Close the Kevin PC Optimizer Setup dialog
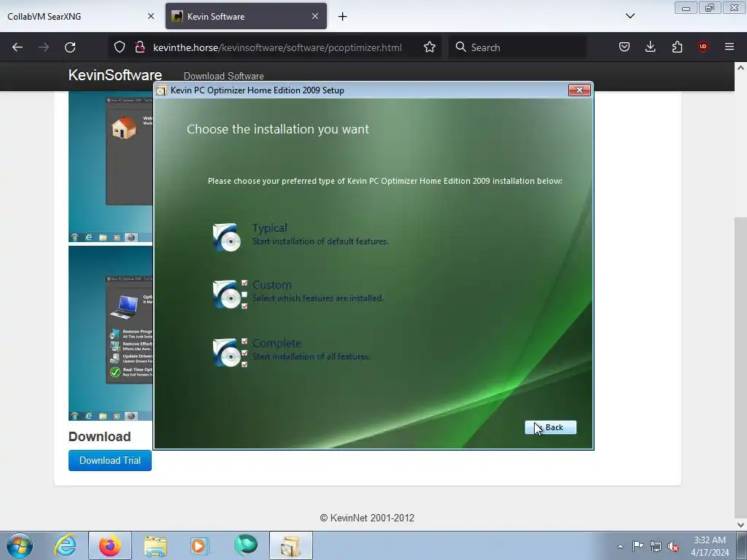 click(x=579, y=90)
